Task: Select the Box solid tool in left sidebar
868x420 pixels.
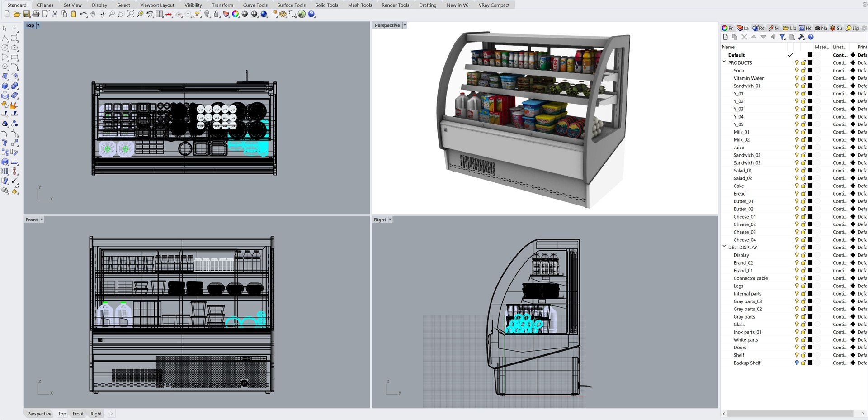Action: 5,86
